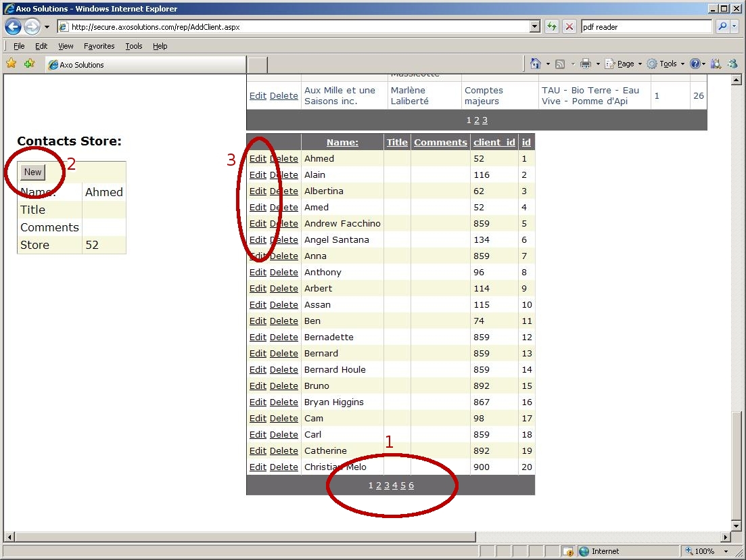Open the recent pages dropdown arrow
746x560 pixels.
47,27
